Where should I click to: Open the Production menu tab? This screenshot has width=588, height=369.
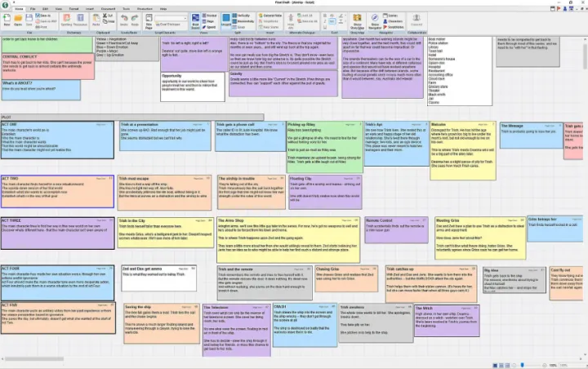pos(145,9)
